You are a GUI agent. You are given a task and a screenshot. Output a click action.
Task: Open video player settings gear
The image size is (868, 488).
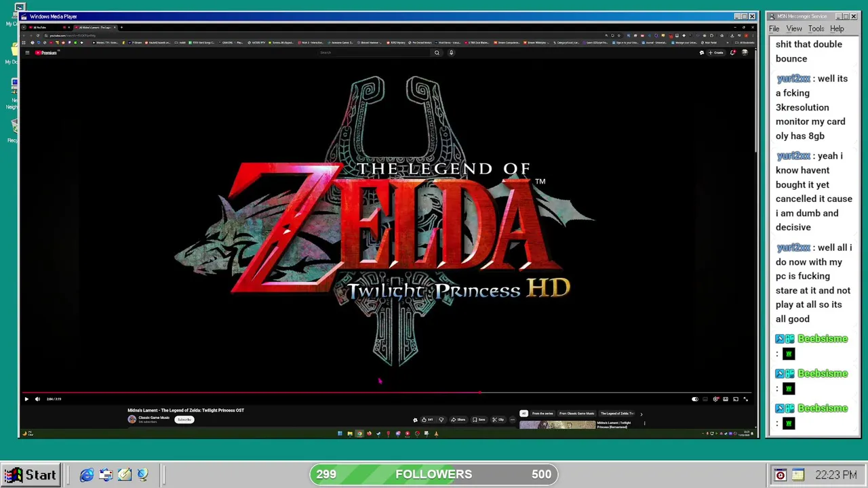pyautogui.click(x=715, y=399)
